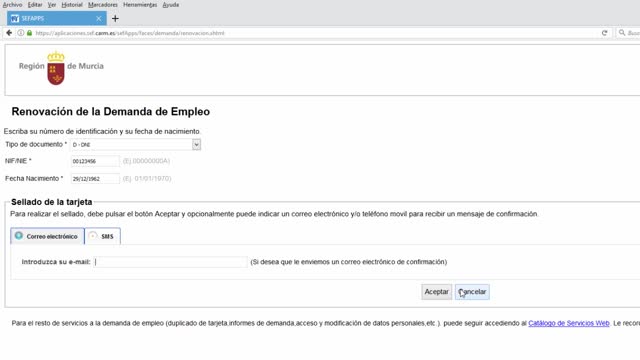Open the Catálogo de Servicios Web link
The width and height of the screenshot is (640, 360).
pos(569,323)
